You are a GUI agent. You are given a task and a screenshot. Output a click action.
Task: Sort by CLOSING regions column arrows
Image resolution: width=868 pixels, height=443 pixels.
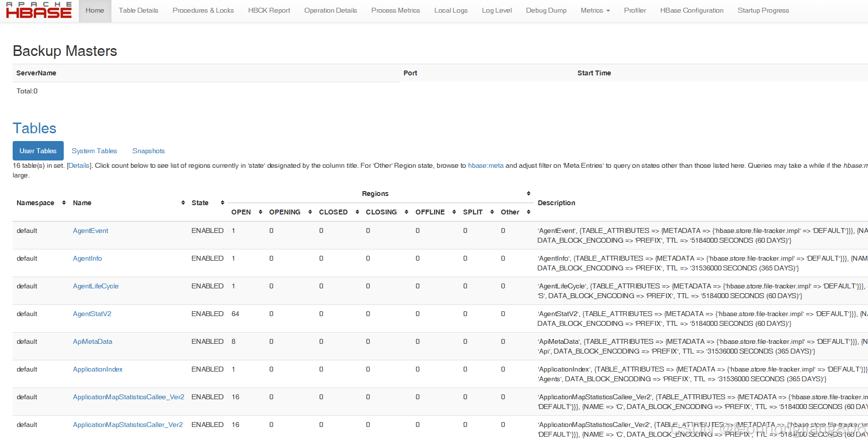407,212
